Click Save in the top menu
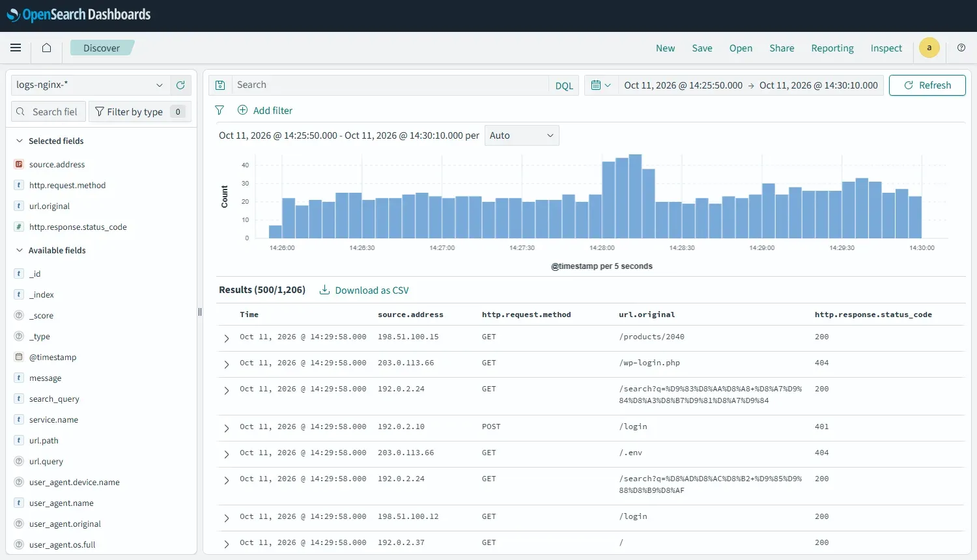Viewport: 977px width, 560px height. point(702,48)
